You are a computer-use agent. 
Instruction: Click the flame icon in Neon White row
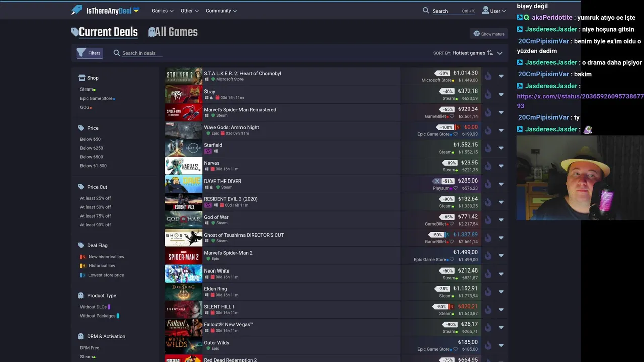click(x=488, y=274)
